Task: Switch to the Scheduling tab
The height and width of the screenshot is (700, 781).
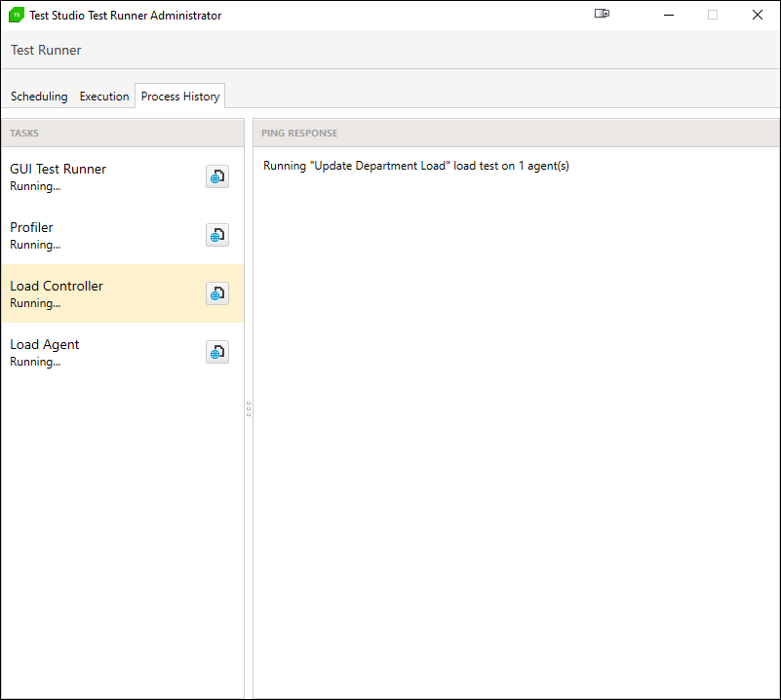Action: [39, 97]
